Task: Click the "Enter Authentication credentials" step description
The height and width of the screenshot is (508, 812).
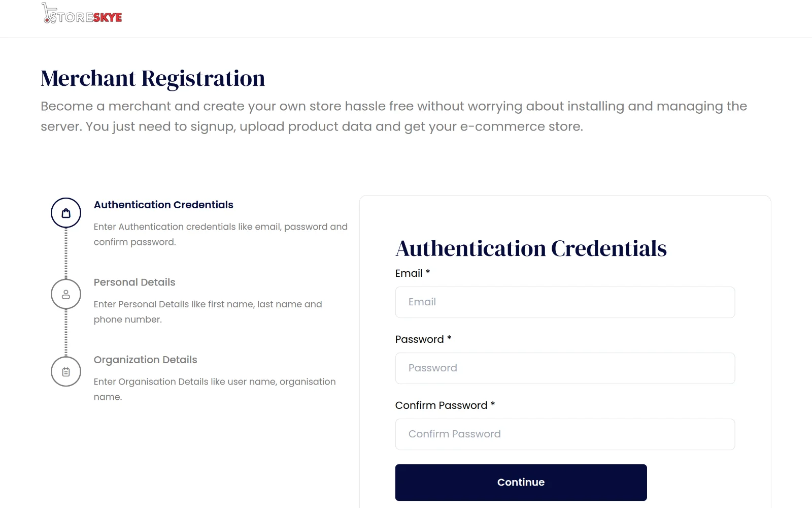Action: pos(220,234)
